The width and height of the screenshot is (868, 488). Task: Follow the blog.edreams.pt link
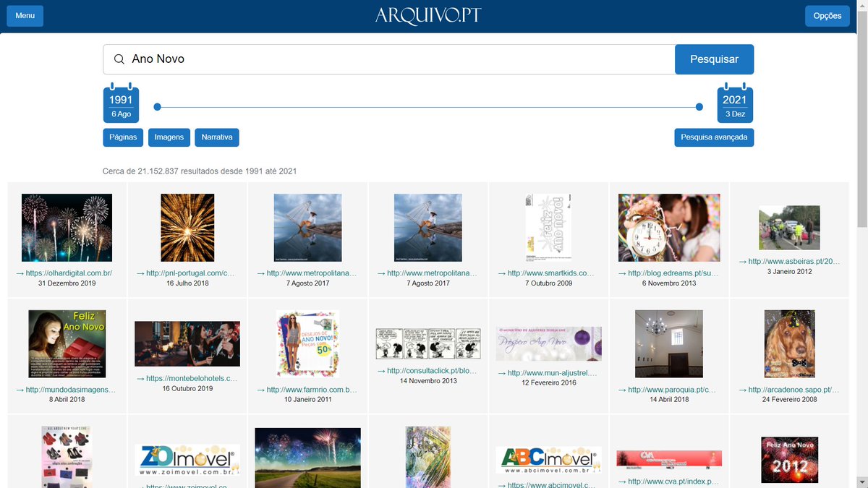coord(669,273)
